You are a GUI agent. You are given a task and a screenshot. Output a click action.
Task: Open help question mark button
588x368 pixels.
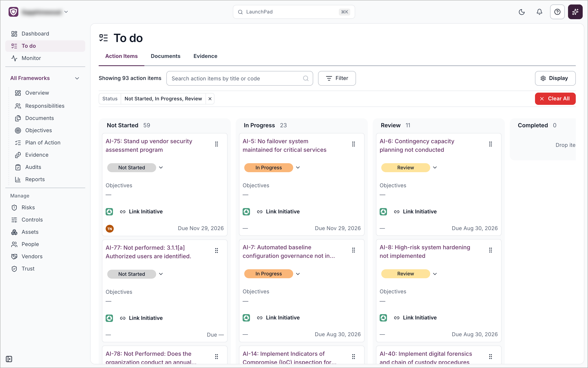click(x=557, y=12)
